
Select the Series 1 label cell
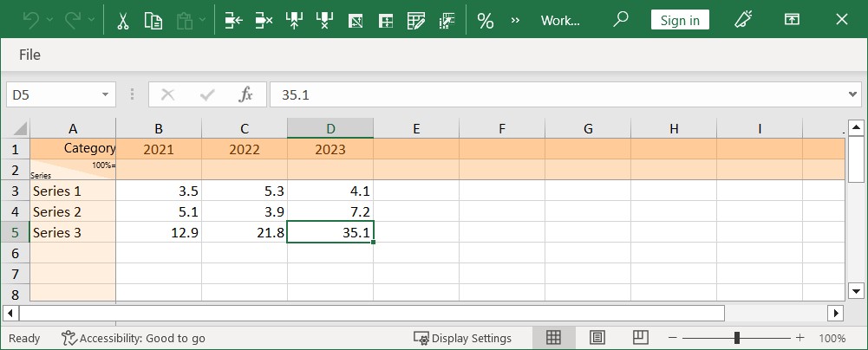(73, 191)
